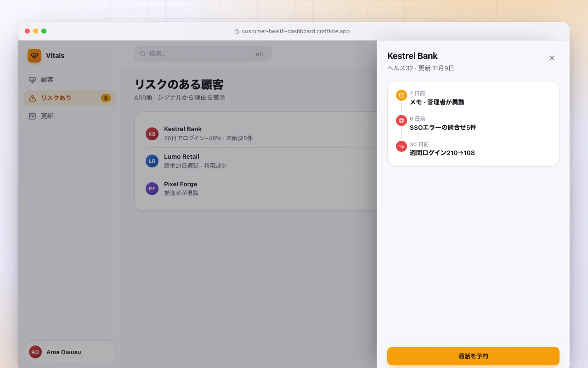Click the calendar icon beside 更新
The image size is (588, 368).
(32, 116)
